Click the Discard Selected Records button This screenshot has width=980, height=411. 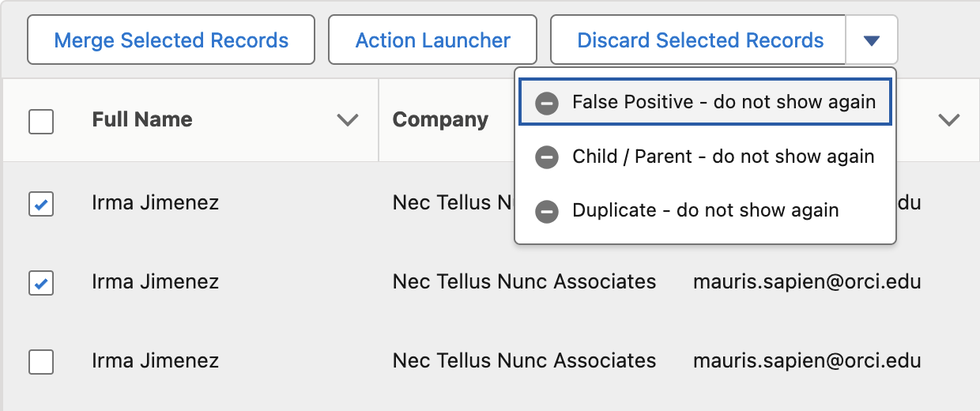click(x=699, y=40)
